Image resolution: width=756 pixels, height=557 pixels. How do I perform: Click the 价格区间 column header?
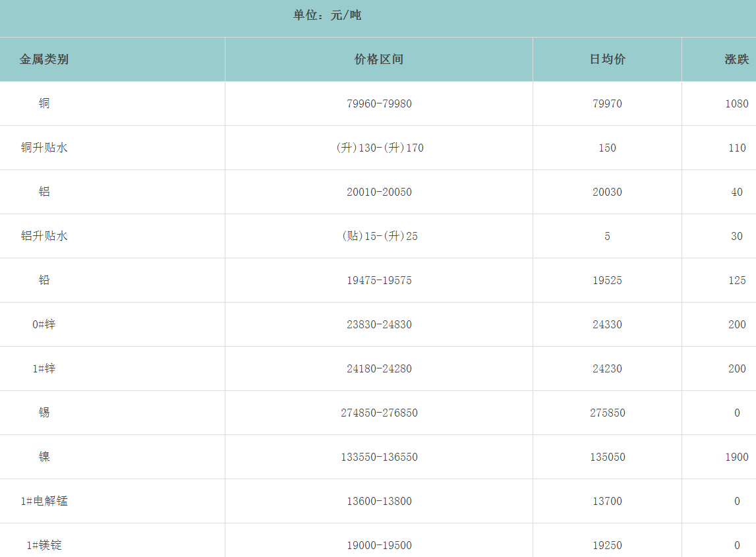[379, 59]
